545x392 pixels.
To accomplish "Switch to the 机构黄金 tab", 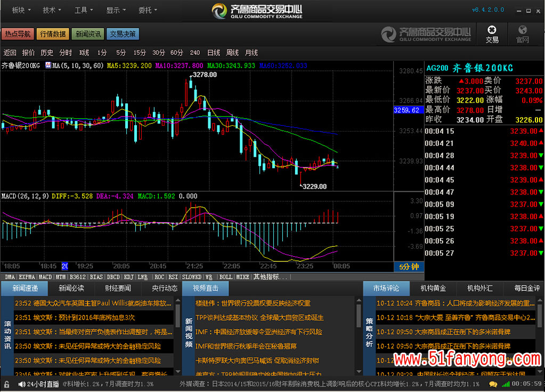I will pos(433,289).
